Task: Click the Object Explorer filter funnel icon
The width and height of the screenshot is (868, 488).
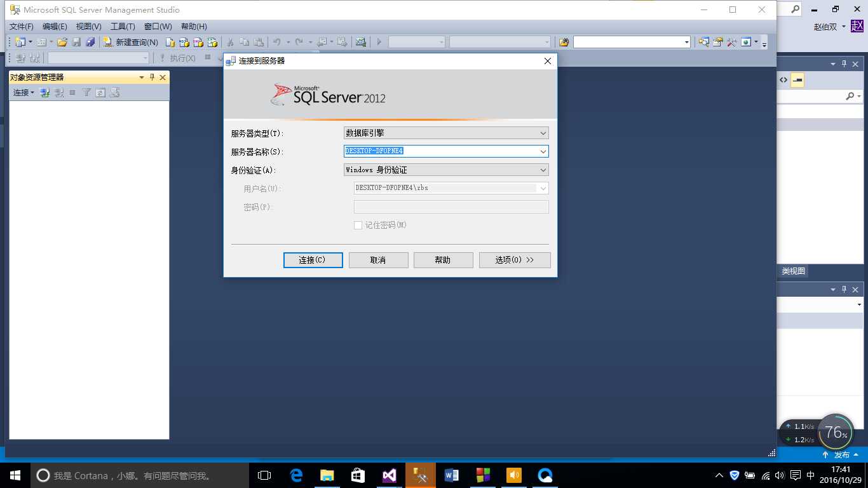Action: pyautogui.click(x=86, y=93)
